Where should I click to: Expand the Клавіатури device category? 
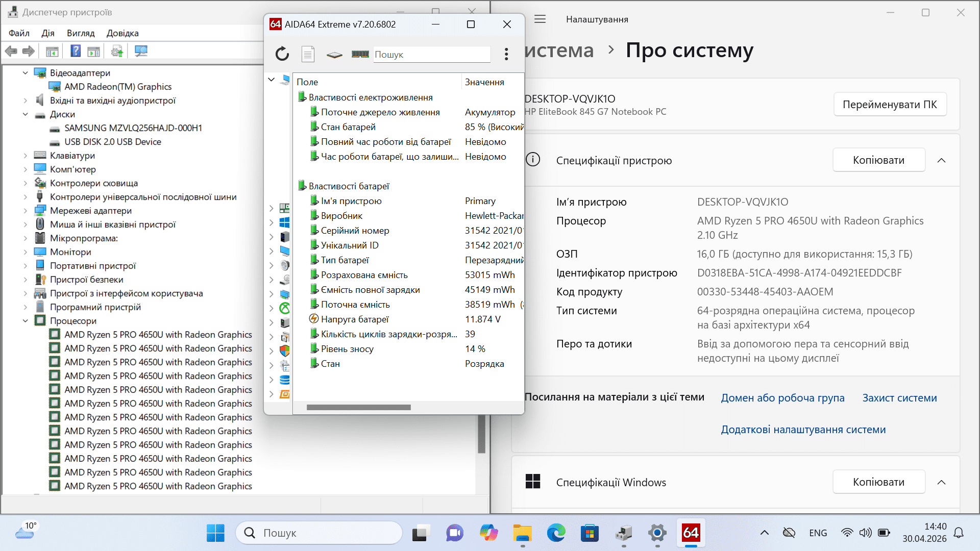(25, 156)
